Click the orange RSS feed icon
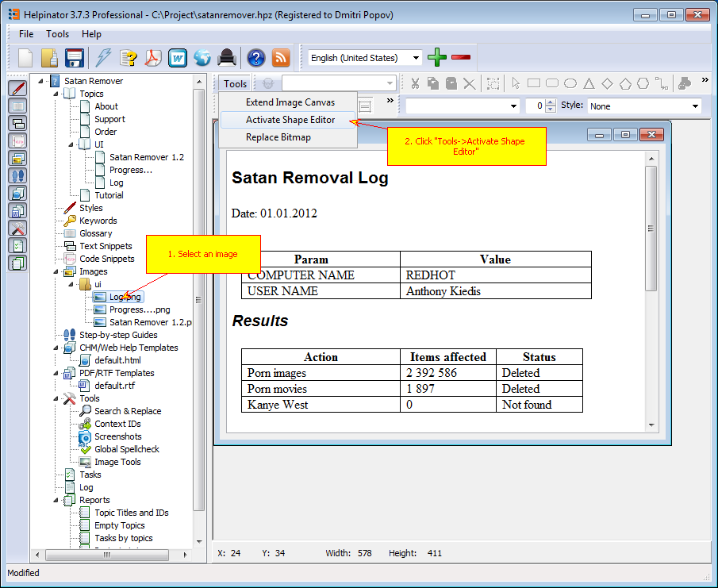The image size is (718, 588). [x=281, y=58]
